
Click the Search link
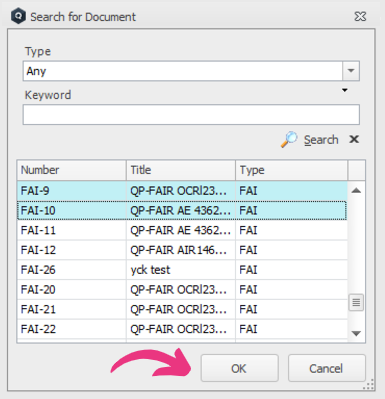(x=321, y=140)
